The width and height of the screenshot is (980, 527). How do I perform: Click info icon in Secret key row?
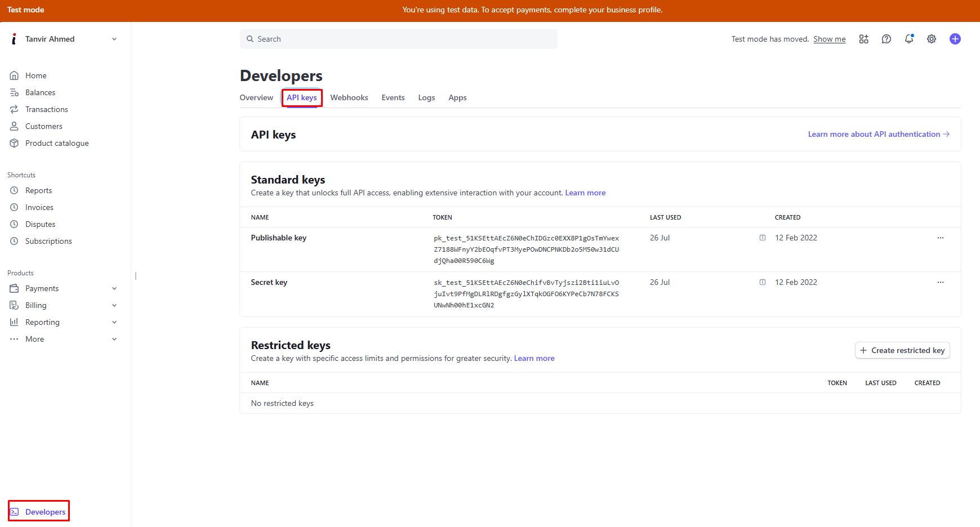pos(763,282)
